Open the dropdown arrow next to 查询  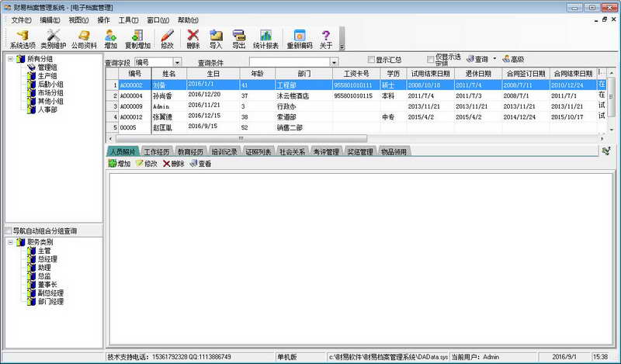coord(494,59)
